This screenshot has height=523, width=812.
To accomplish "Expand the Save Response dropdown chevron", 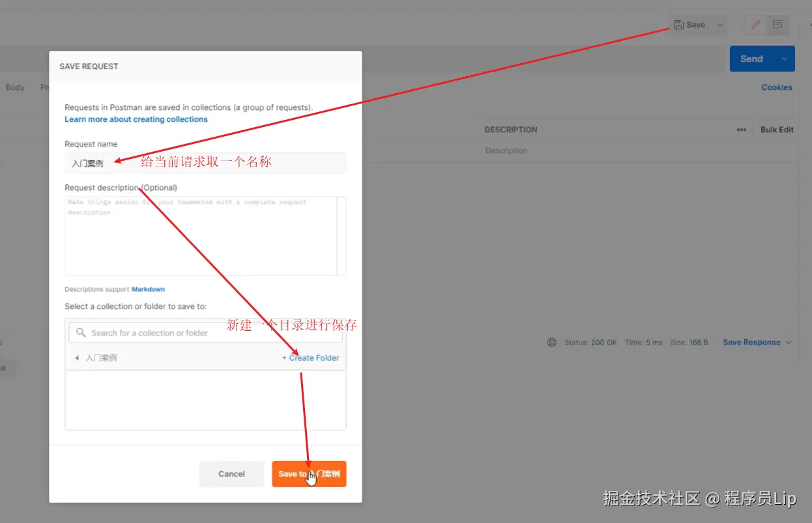I will pos(789,342).
